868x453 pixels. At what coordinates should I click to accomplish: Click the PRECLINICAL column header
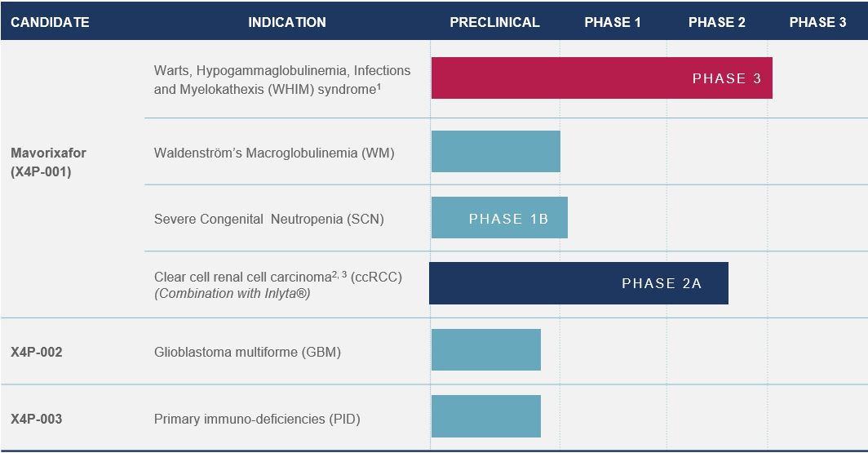pyautogui.click(x=494, y=22)
